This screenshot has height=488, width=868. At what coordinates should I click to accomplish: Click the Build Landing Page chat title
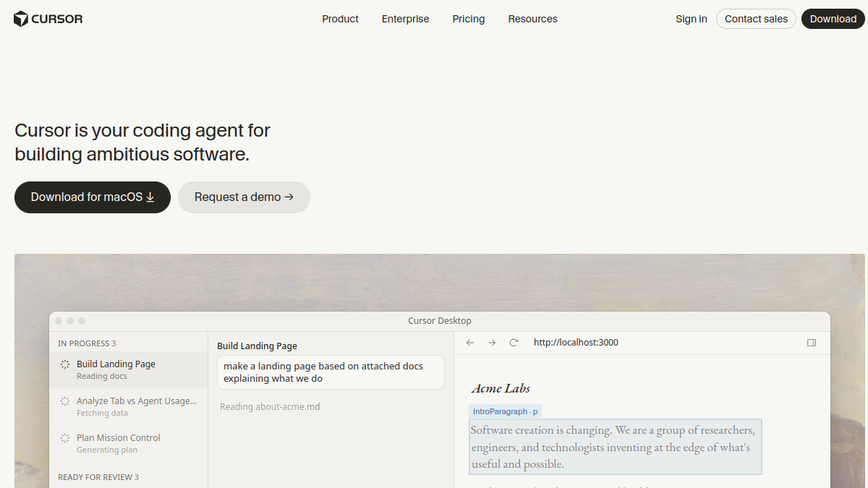pyautogui.click(x=257, y=346)
